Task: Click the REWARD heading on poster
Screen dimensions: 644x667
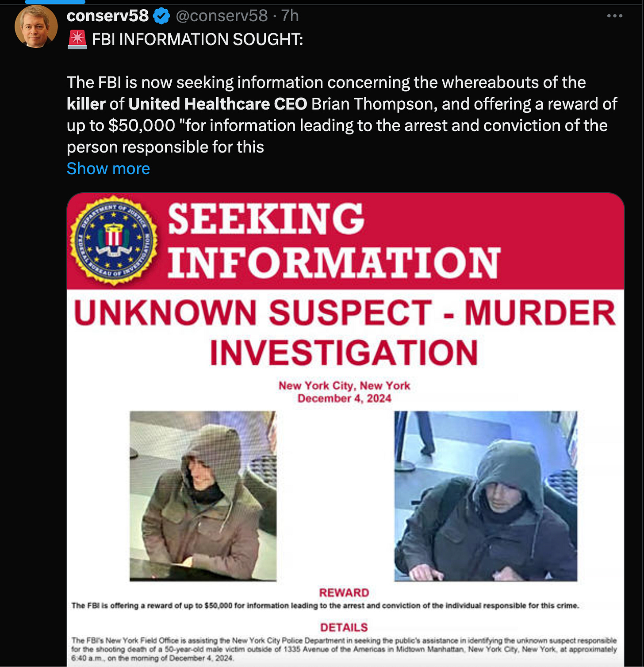Action: click(x=344, y=593)
